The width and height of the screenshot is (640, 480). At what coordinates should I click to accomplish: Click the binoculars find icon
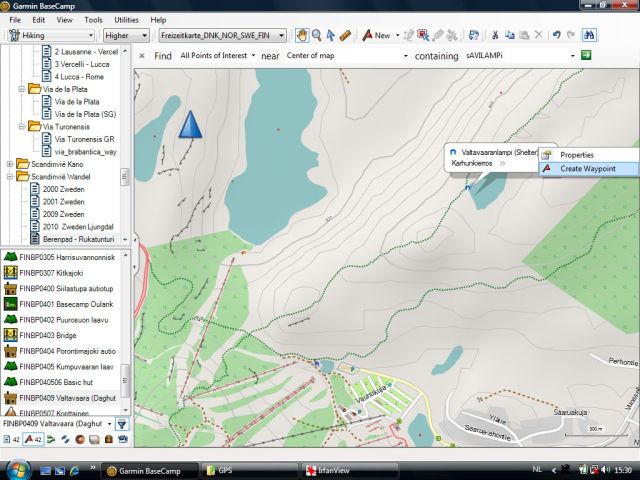coord(590,35)
